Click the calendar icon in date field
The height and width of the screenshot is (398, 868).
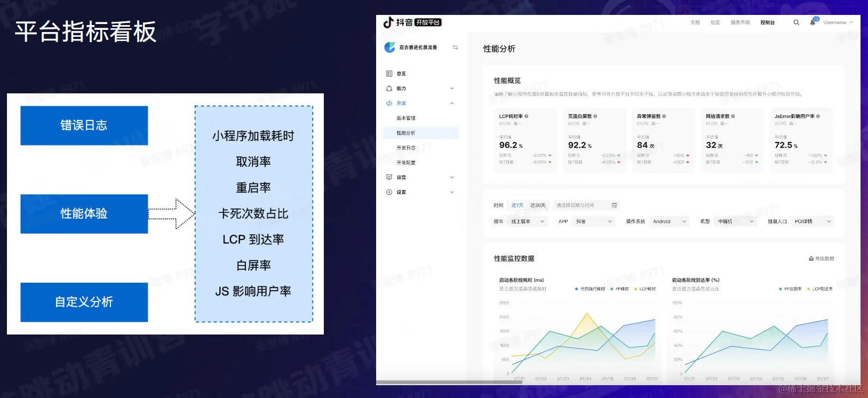click(614, 205)
